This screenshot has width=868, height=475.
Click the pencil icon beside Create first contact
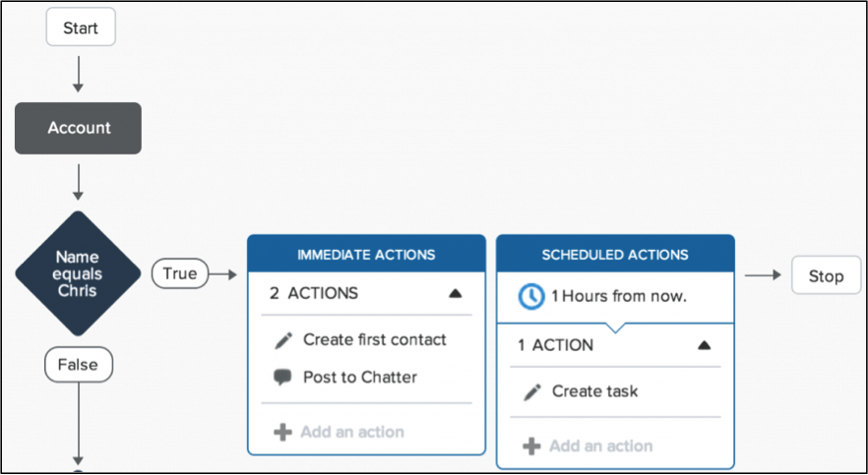click(283, 340)
